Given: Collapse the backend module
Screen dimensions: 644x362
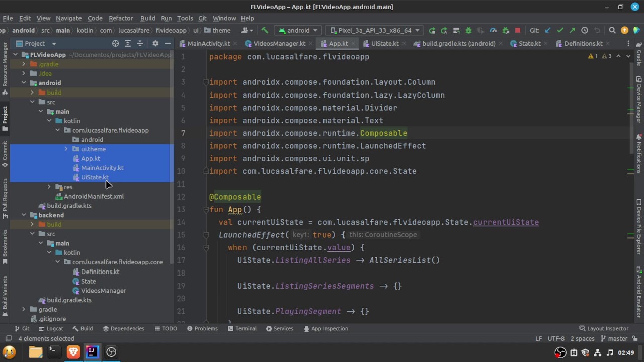Looking at the screenshot, I should (x=24, y=215).
